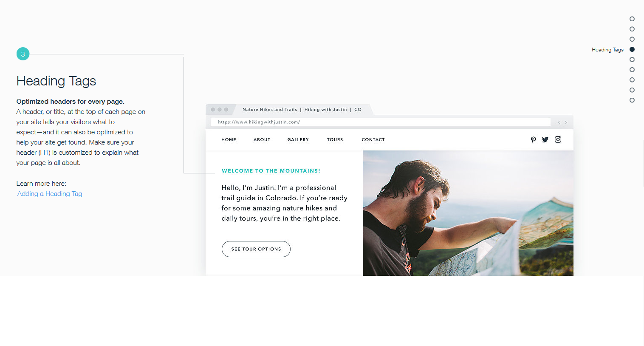
Task: Open the GALLERY menu item
Action: point(298,139)
